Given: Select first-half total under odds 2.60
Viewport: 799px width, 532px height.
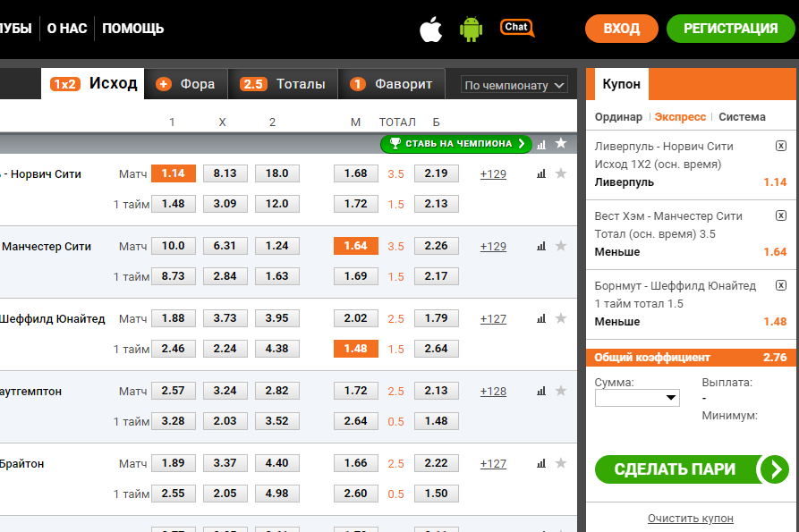Looking at the screenshot, I should click(356, 494).
